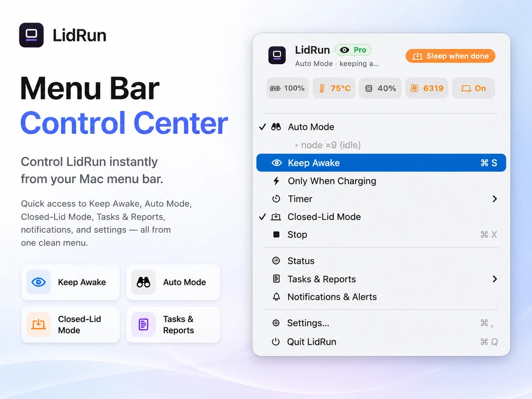Expand the Tasks & Reports submenu arrow

[x=495, y=279]
